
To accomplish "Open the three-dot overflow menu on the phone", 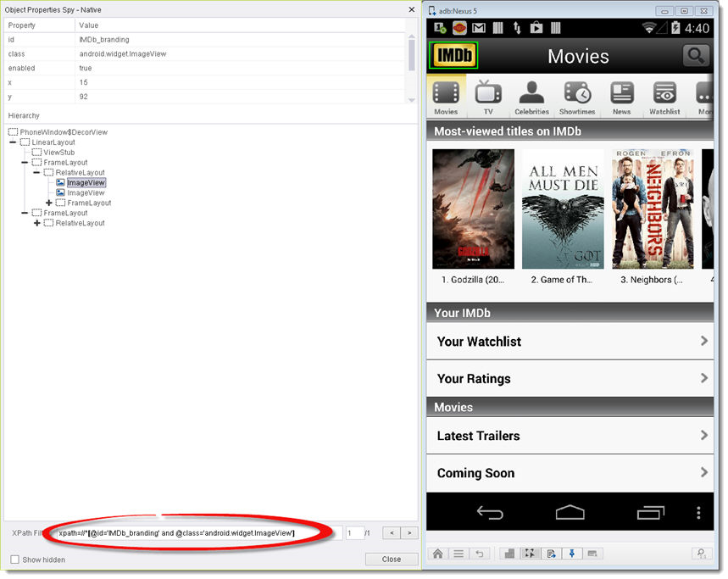I will pyautogui.click(x=698, y=513).
